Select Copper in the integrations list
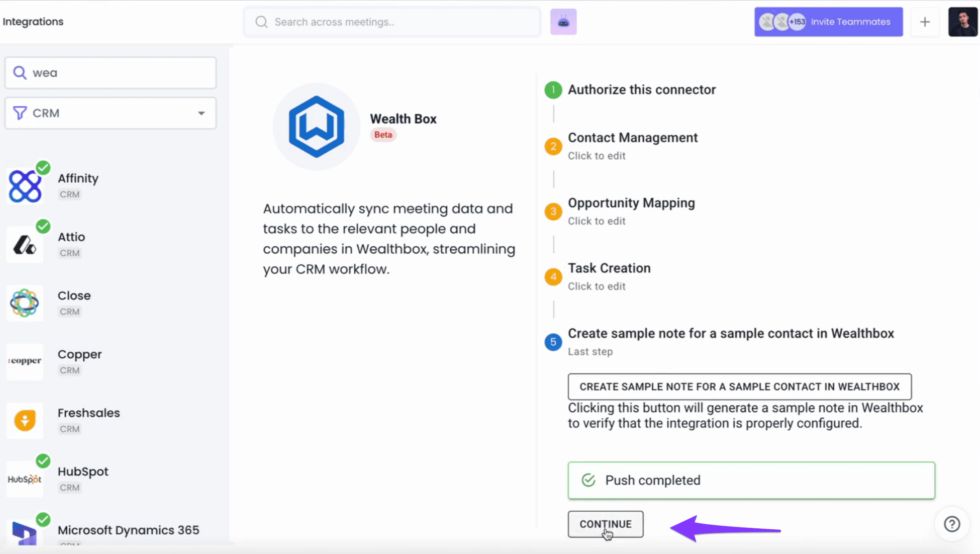Image resolution: width=980 pixels, height=554 pixels. coord(80,355)
